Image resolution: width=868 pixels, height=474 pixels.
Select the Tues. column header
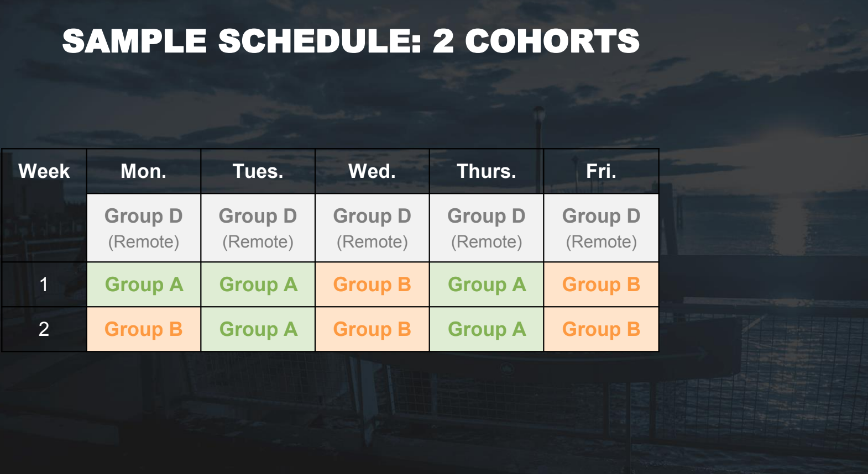[x=258, y=171]
